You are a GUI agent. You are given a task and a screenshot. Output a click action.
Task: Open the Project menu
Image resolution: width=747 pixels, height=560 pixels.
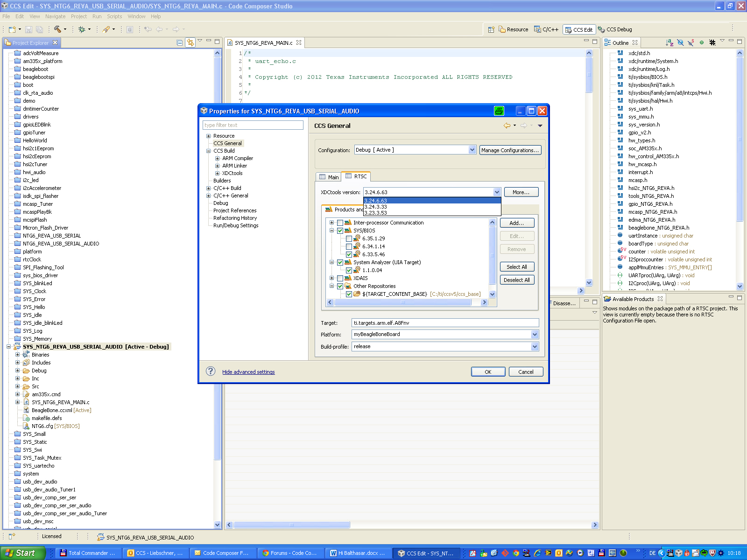[79, 16]
